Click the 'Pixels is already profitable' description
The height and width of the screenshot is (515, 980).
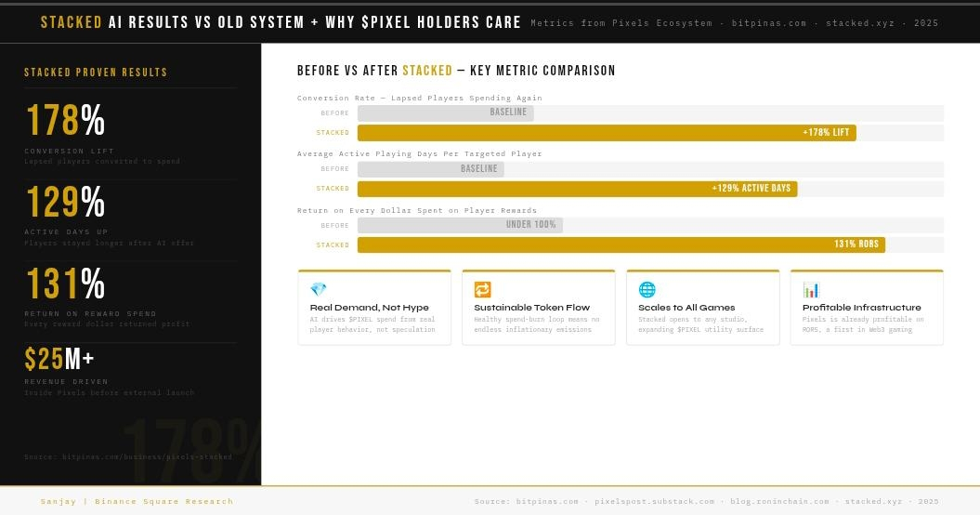pos(863,324)
